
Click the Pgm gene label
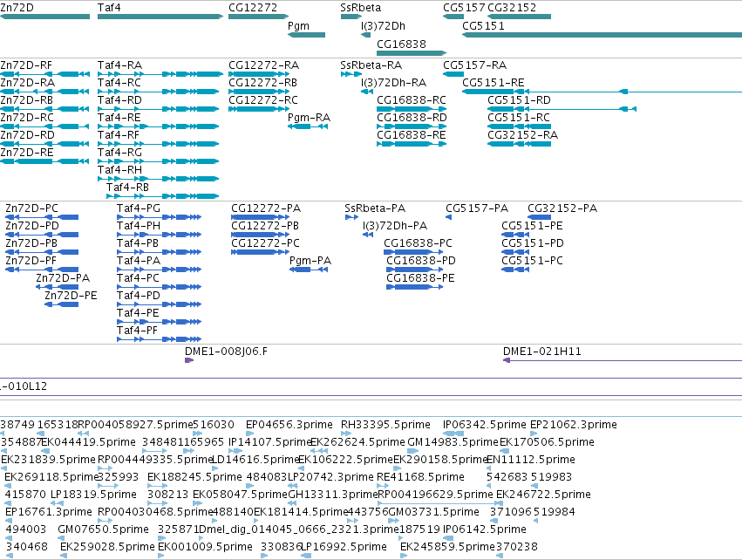[x=298, y=26]
